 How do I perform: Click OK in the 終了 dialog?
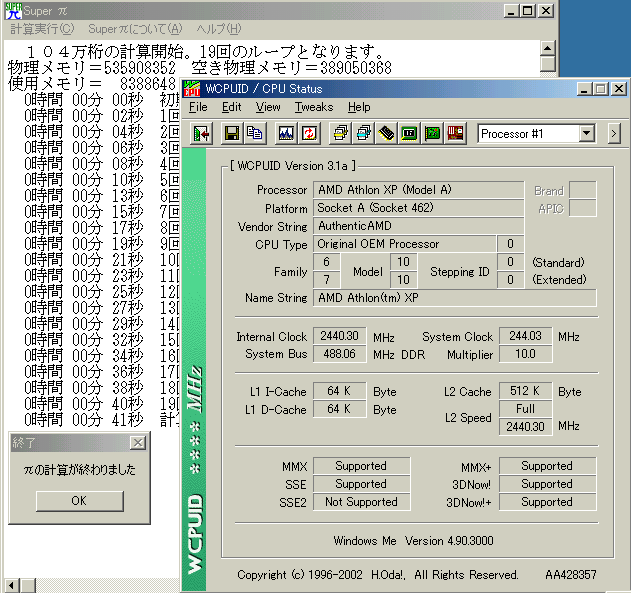79,500
